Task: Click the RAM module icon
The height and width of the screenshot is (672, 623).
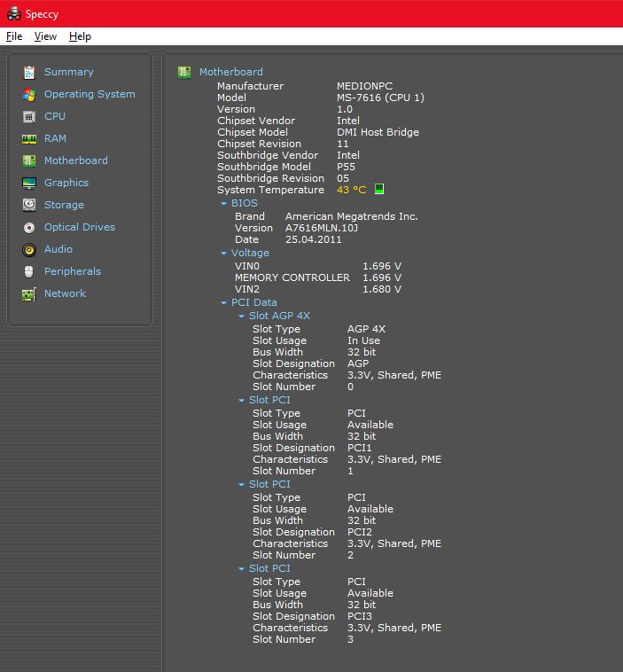Action: 29,139
